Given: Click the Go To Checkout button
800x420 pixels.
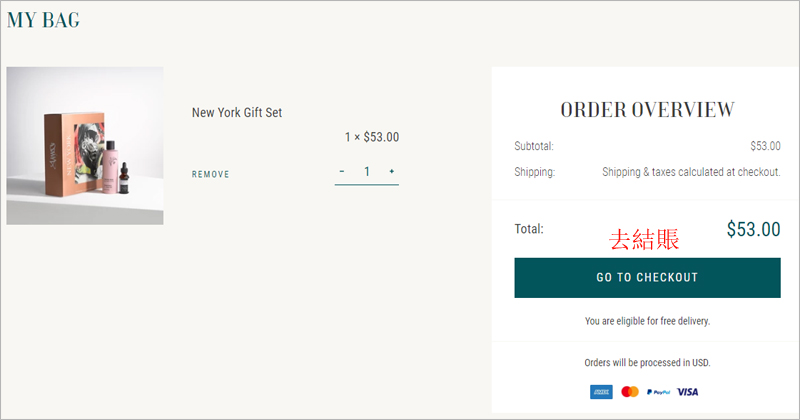Looking at the screenshot, I should click(647, 278).
